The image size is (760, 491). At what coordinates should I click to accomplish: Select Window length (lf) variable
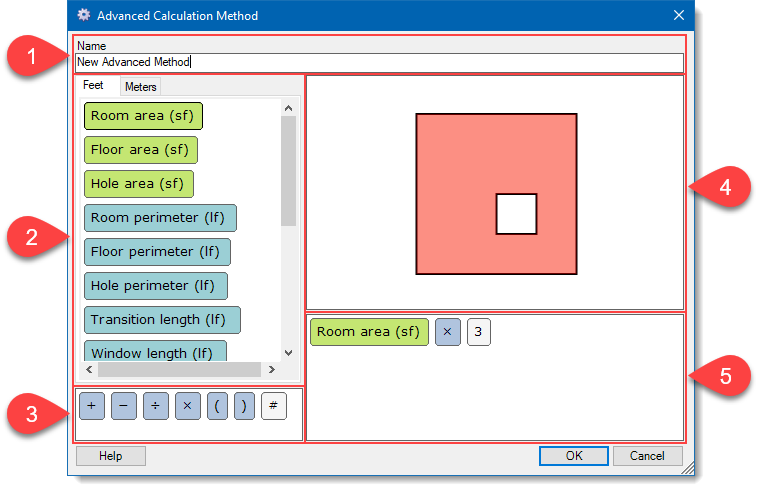pos(155,351)
